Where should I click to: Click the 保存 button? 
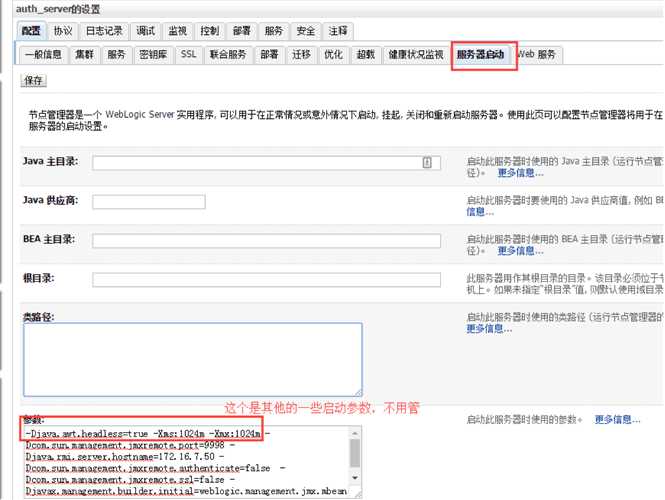[34, 81]
